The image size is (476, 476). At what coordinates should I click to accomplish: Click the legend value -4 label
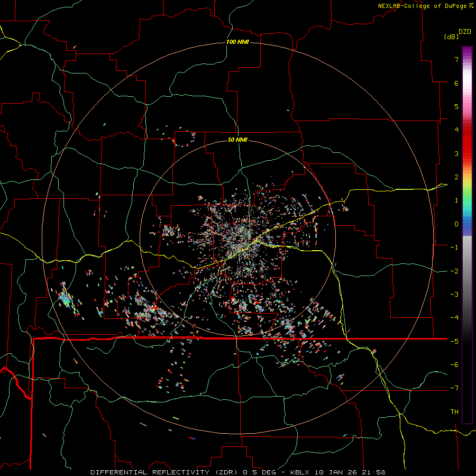[x=454, y=318]
